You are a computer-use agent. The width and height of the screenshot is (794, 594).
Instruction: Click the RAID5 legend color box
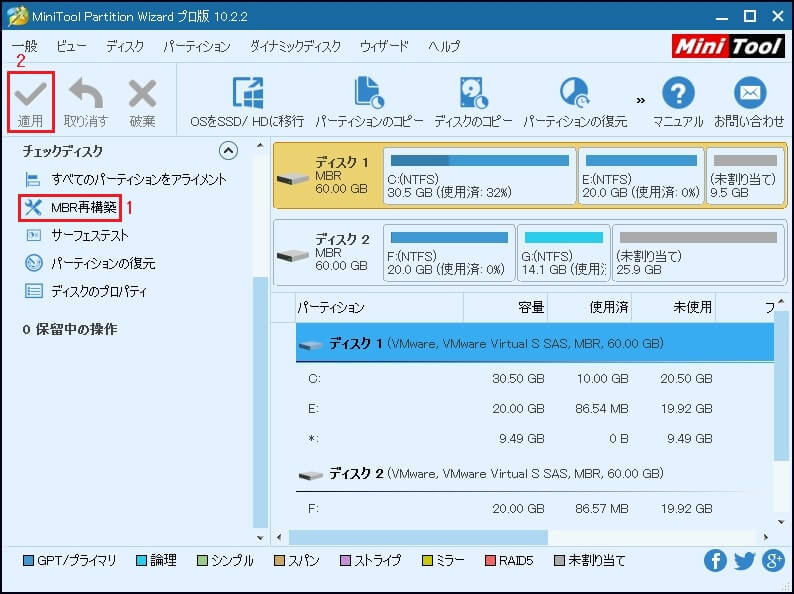pos(490,561)
